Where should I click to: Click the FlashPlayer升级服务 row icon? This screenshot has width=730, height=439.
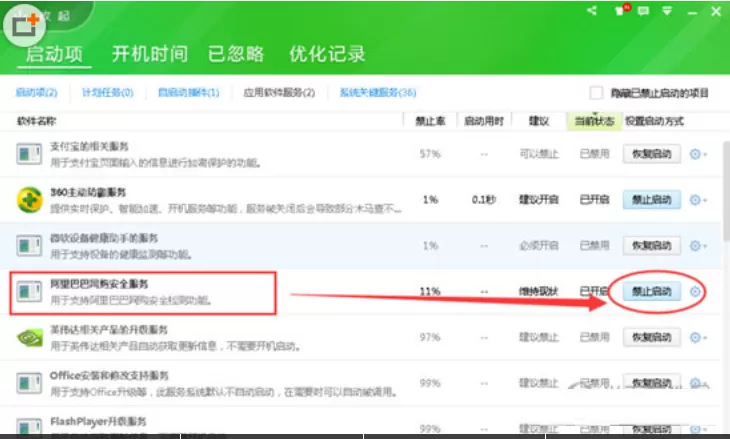coord(29,426)
